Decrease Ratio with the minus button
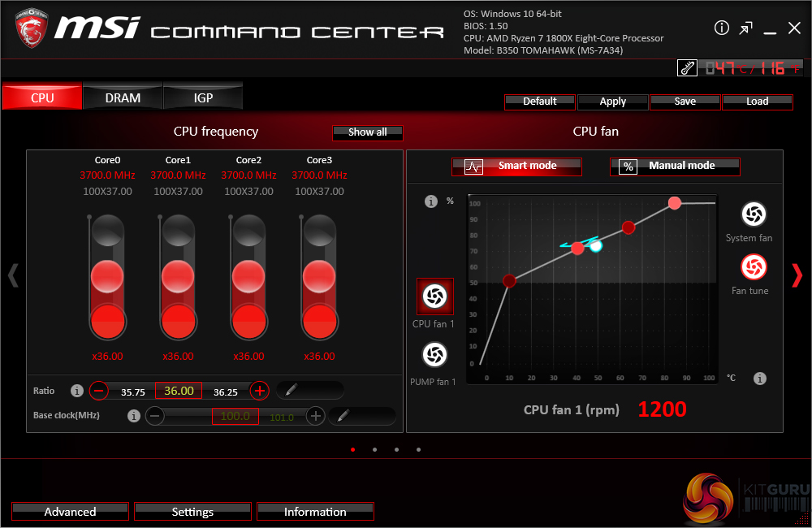Viewport: 812px width, 528px height. pyautogui.click(x=99, y=390)
